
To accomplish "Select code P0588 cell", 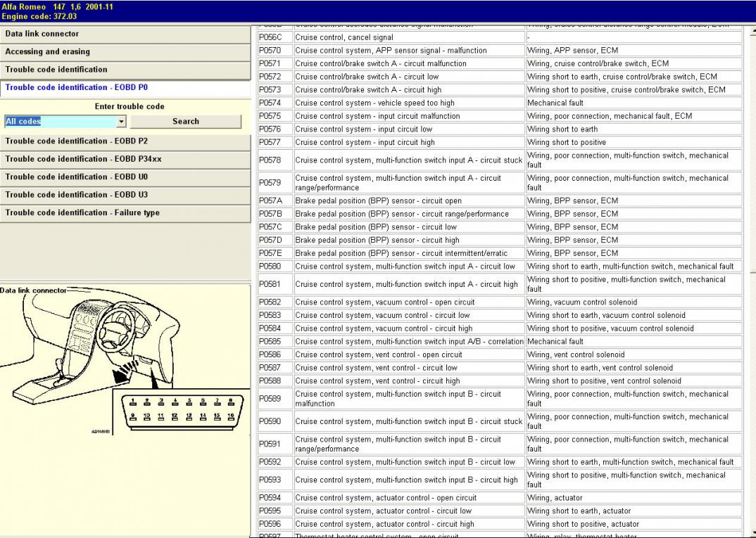I will 275,380.
